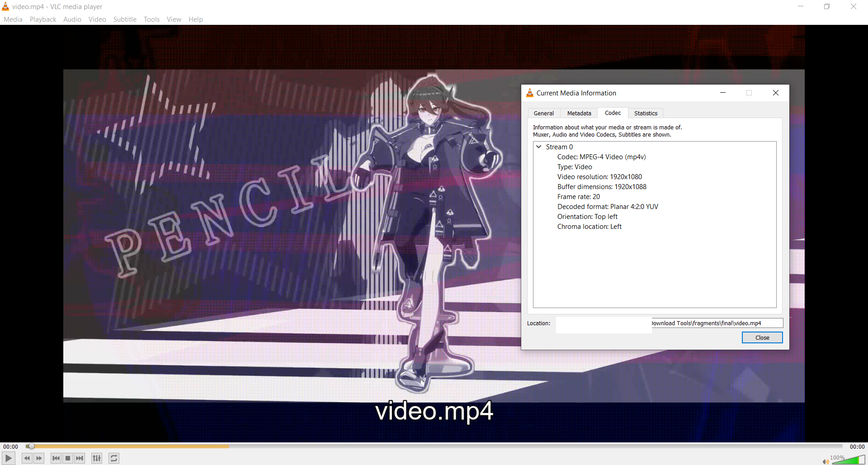Click the rewind (slower/back) button
Viewport: 868px width, 465px height.
[27, 458]
